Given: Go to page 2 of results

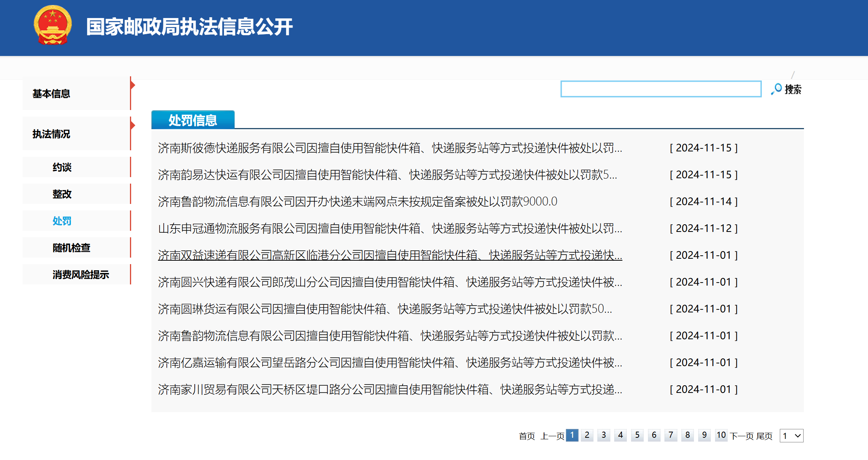Looking at the screenshot, I should [x=587, y=435].
